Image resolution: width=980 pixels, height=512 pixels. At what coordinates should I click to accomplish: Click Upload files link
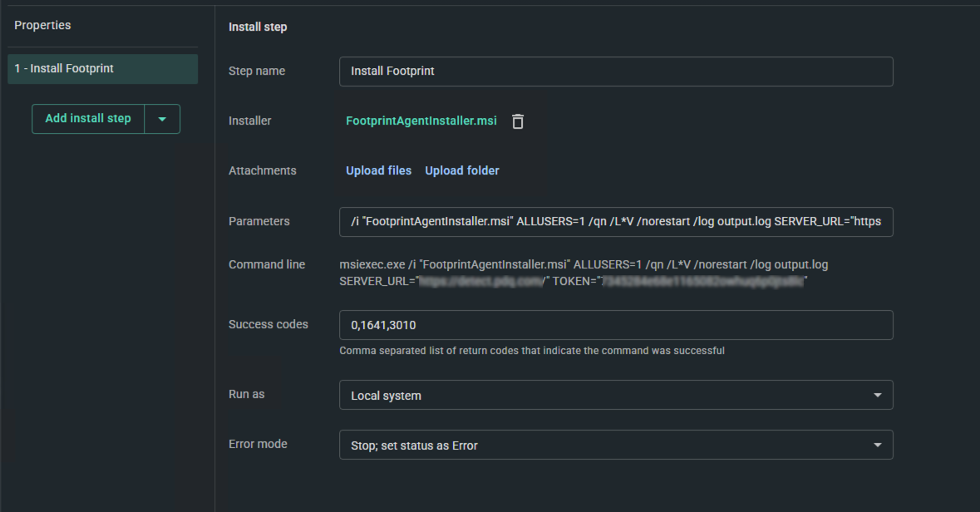click(379, 170)
